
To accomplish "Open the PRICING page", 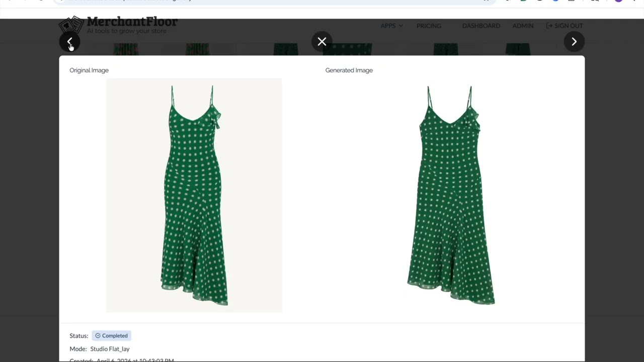I will [429, 26].
